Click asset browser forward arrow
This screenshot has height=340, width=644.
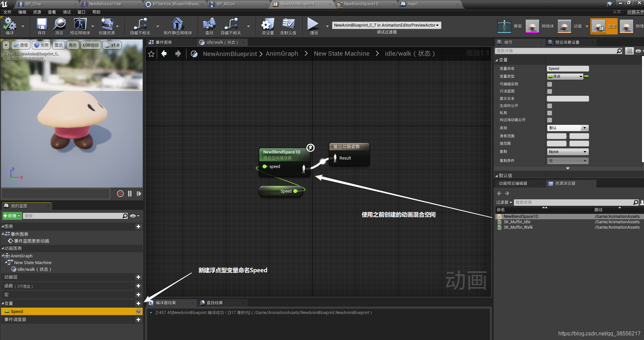coord(507,193)
